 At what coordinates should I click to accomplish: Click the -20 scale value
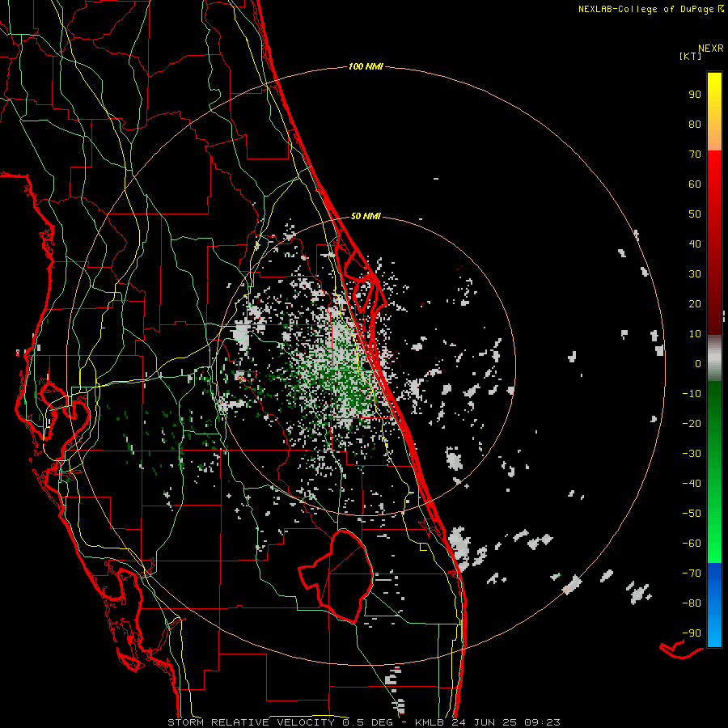click(x=692, y=424)
